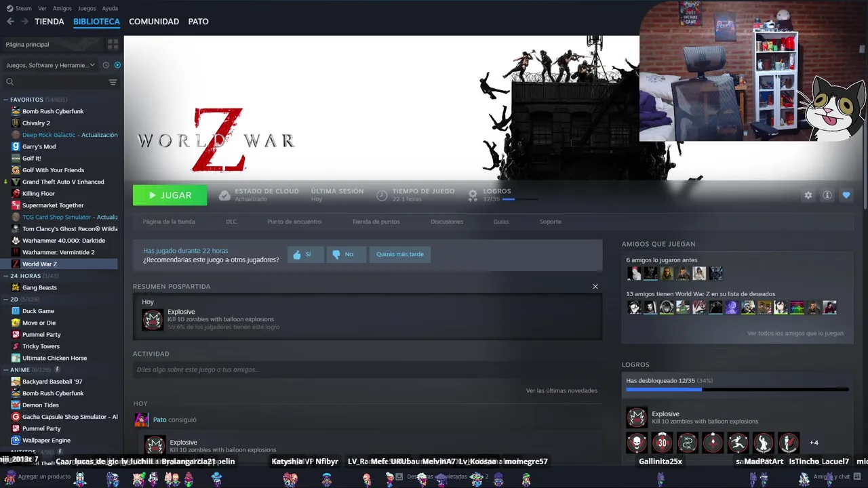Open Juegos, Software y Herramientas dropdown
The width and height of the screenshot is (868, 488).
(x=51, y=65)
